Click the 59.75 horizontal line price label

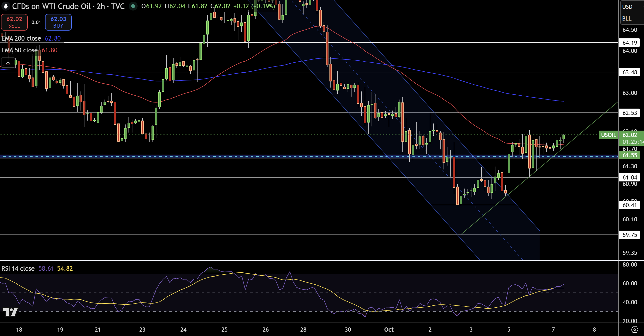[x=630, y=235]
